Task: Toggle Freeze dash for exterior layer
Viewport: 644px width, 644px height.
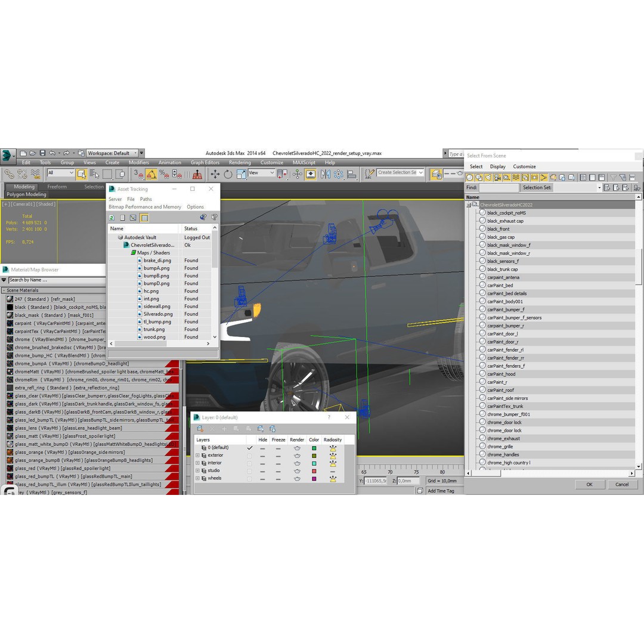Action: click(x=278, y=456)
